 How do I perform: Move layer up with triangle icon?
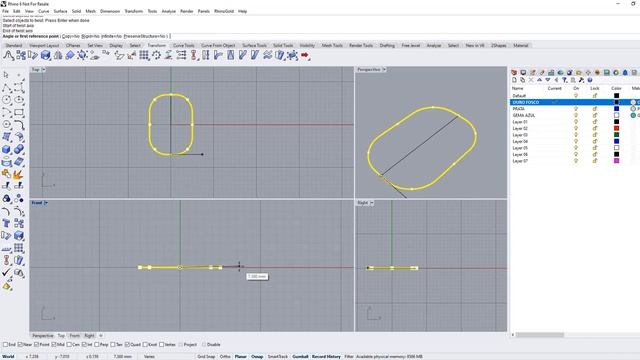coord(539,80)
